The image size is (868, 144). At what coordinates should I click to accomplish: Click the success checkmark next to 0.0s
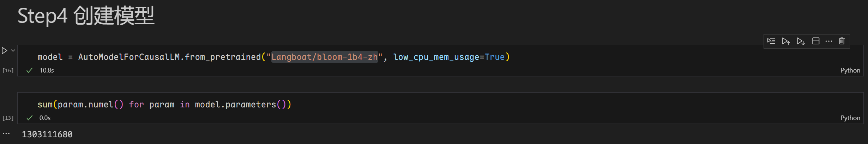coord(30,118)
